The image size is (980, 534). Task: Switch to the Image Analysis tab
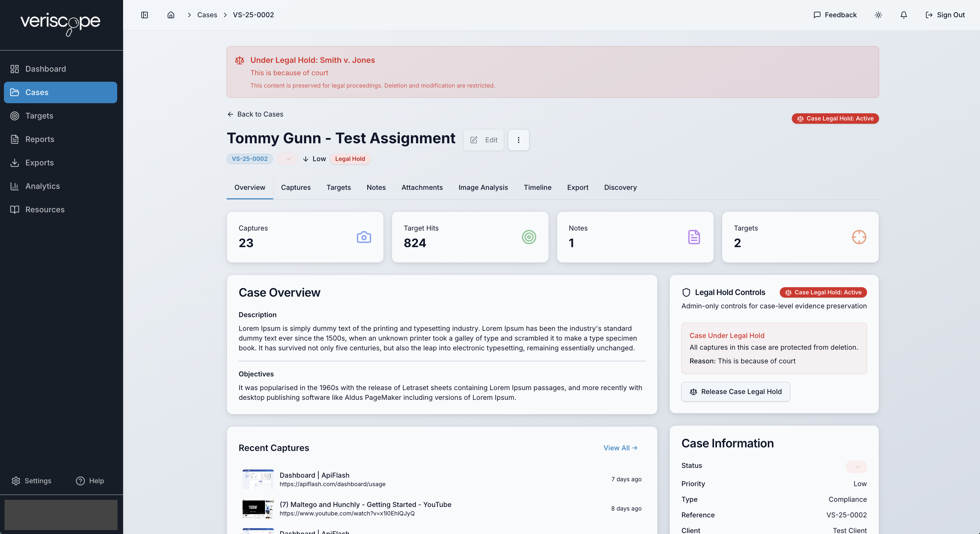click(x=483, y=187)
